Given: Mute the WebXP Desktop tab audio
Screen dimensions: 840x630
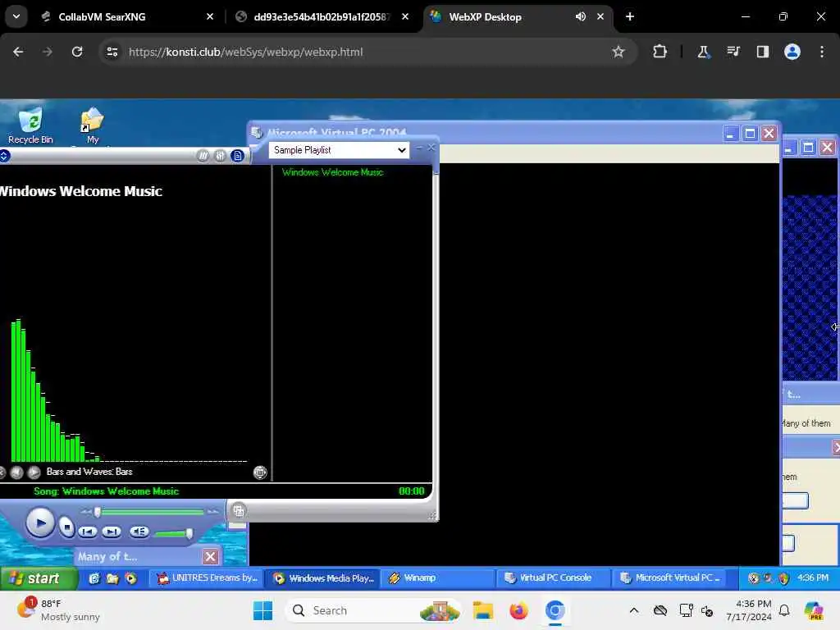Looking at the screenshot, I should [x=581, y=16].
